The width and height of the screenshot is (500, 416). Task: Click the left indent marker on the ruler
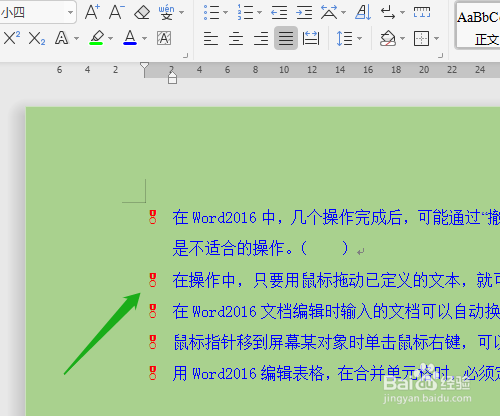coord(172,80)
